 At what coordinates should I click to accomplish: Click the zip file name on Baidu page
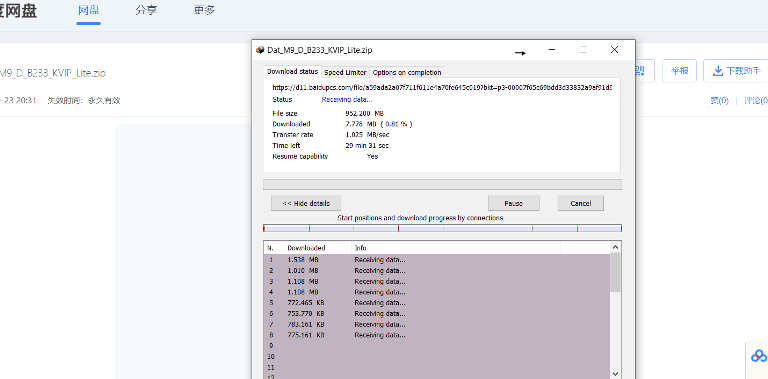pyautogui.click(x=52, y=73)
